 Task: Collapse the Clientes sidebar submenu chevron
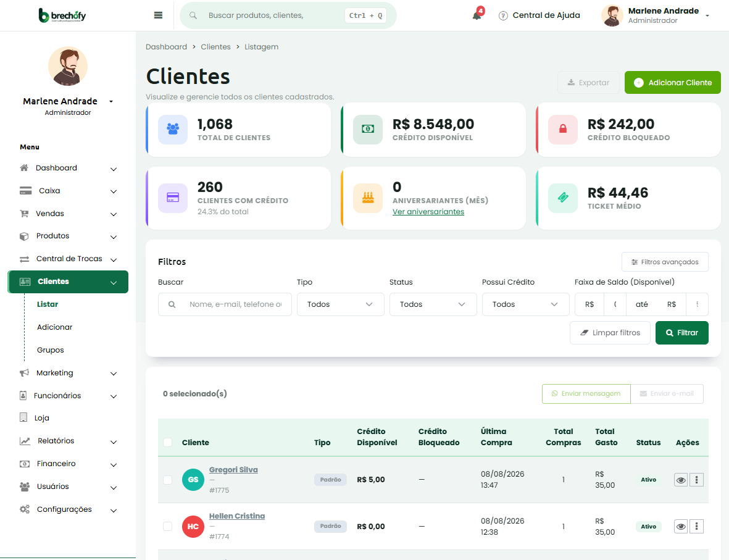tap(114, 283)
